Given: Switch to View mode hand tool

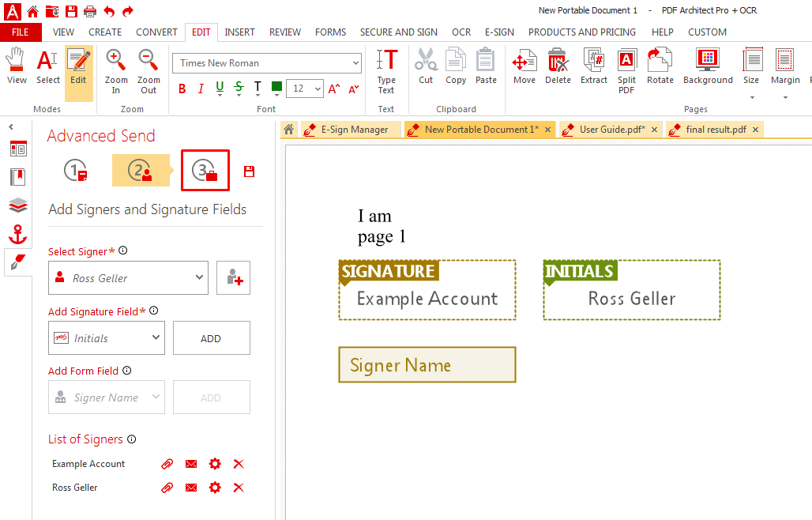Looking at the screenshot, I should point(17,66).
